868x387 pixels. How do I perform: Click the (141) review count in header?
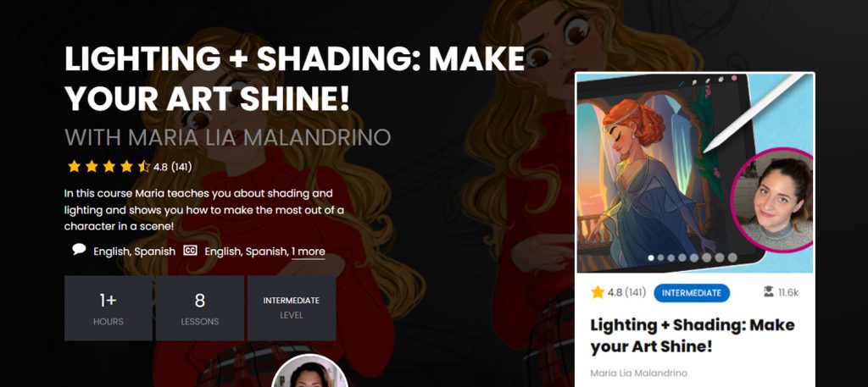point(181,167)
